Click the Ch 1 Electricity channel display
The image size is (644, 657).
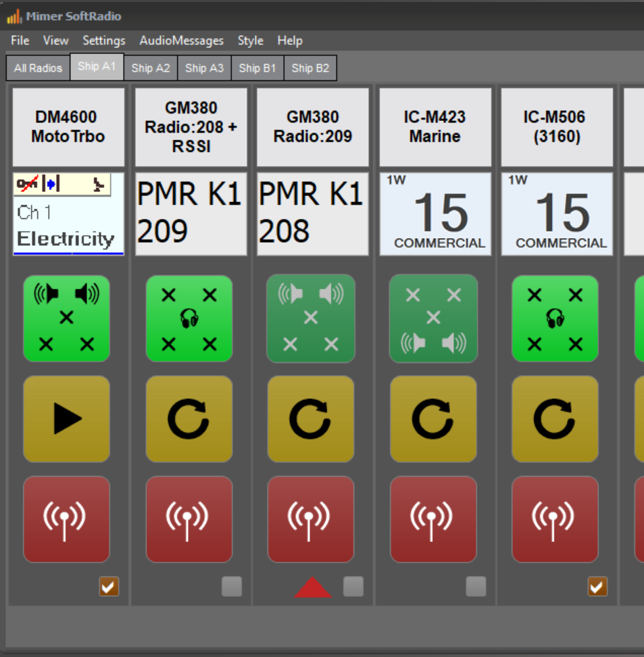(68, 214)
